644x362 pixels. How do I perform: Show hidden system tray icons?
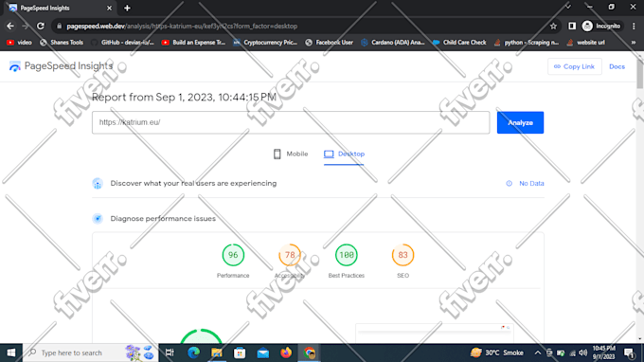click(537, 353)
